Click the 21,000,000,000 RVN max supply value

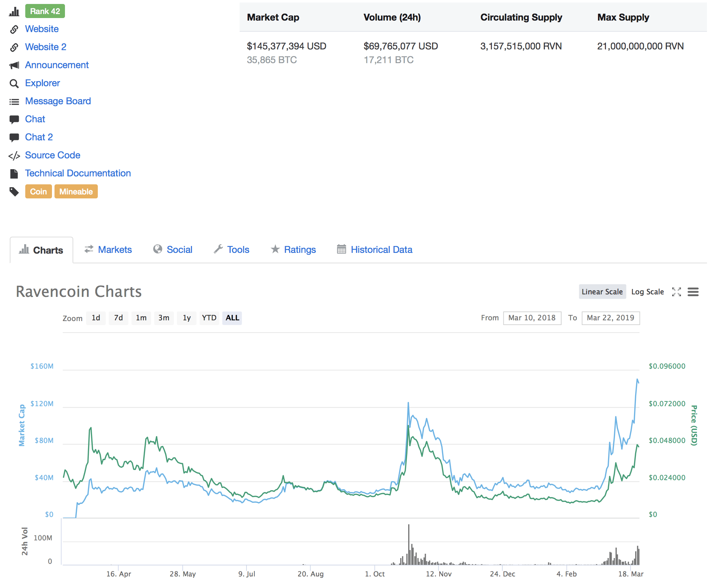click(x=641, y=46)
